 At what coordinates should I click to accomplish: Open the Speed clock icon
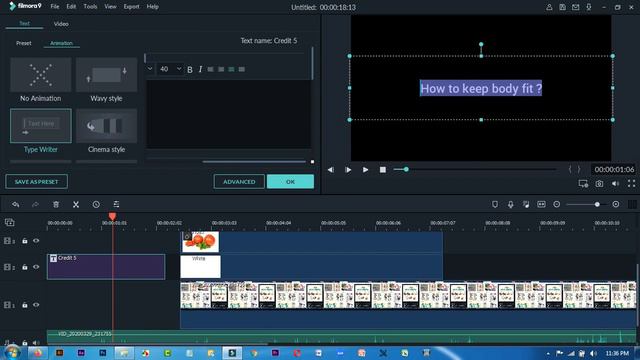point(96,204)
